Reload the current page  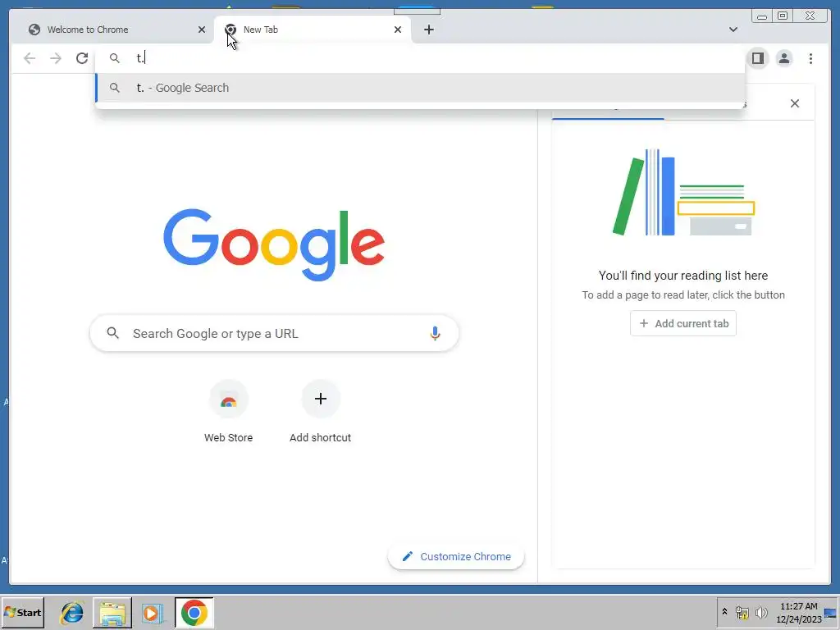tap(82, 58)
